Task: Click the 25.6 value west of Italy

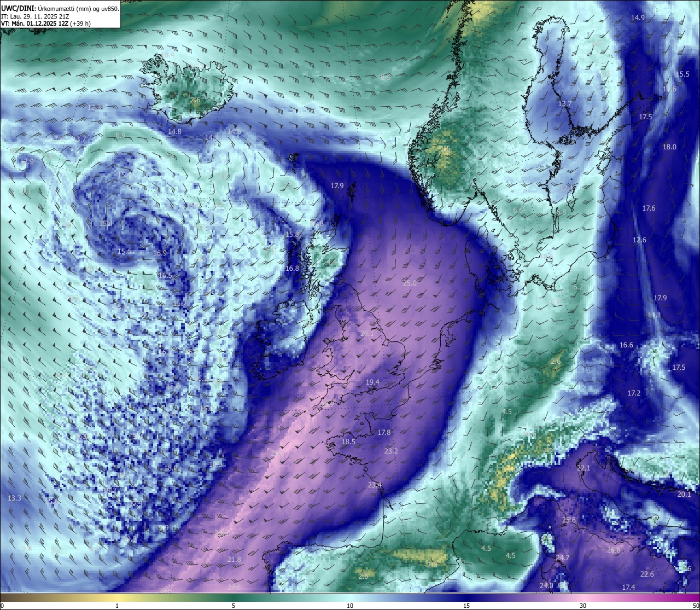Action: pyautogui.click(x=569, y=520)
